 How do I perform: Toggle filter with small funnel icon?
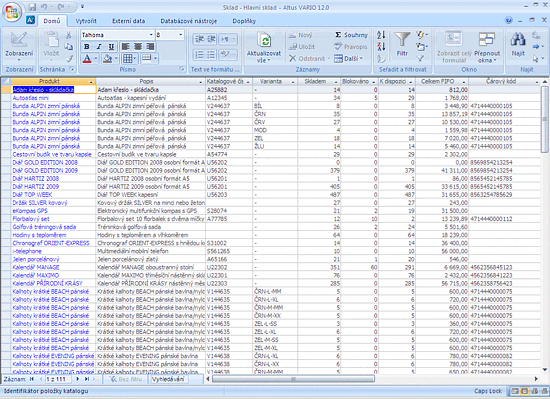420,58
